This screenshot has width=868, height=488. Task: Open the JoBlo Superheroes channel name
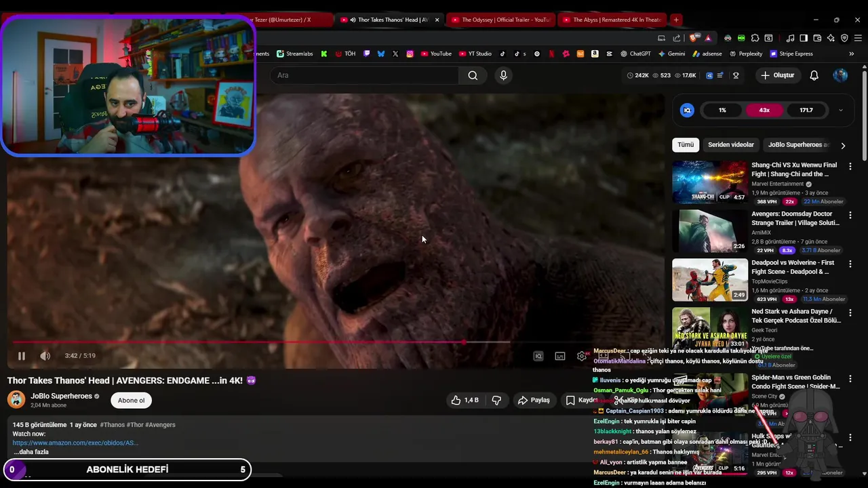[61, 396]
